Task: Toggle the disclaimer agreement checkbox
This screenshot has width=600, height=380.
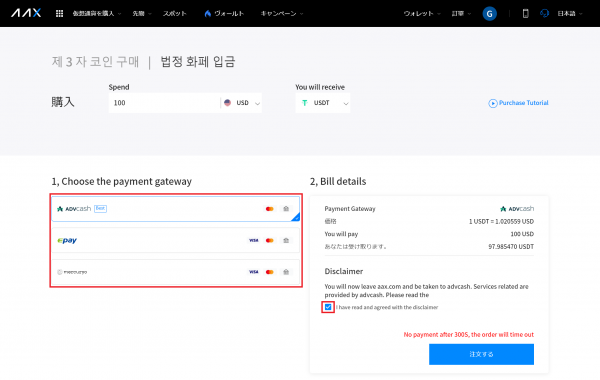Action: 328,307
